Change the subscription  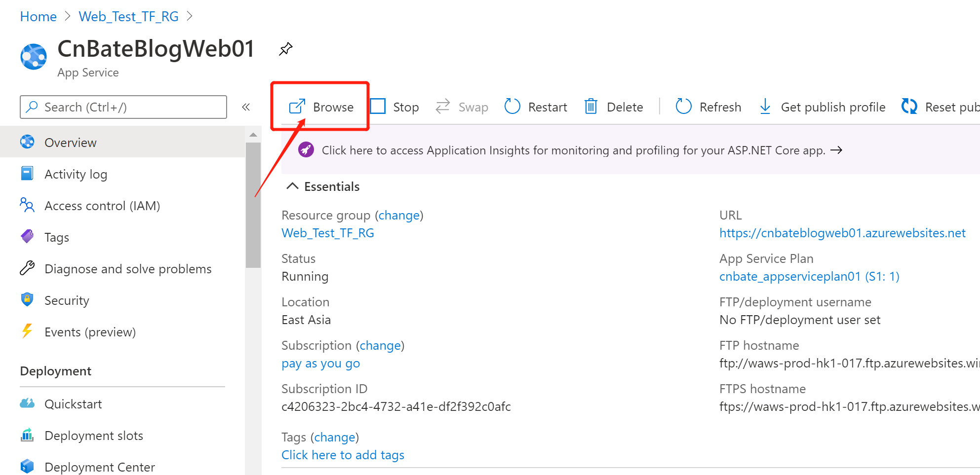point(380,345)
